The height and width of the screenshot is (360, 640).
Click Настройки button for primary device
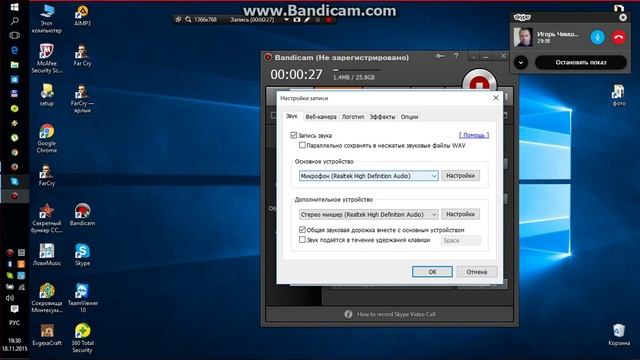460,176
